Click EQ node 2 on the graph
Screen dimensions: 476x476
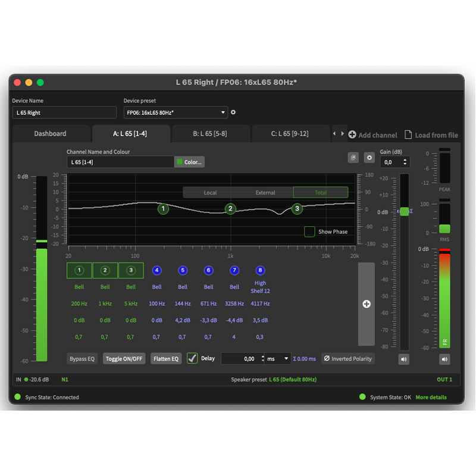click(x=230, y=209)
